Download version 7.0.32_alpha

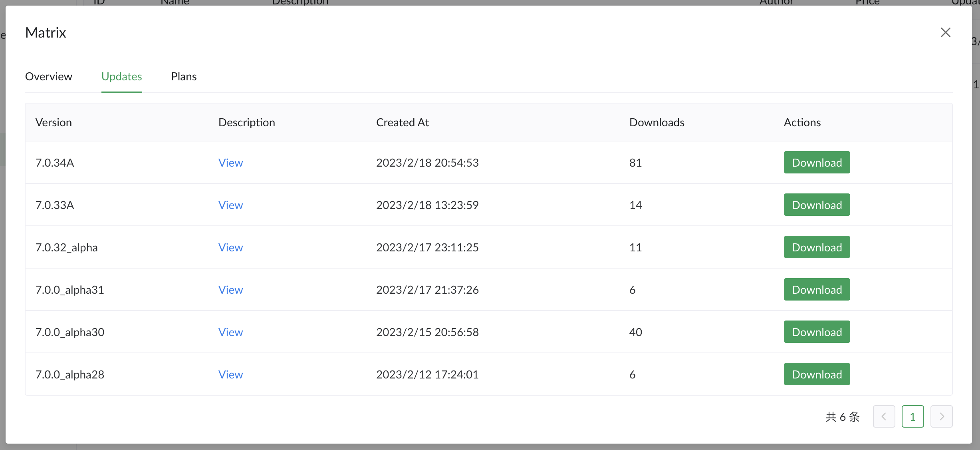pos(817,247)
